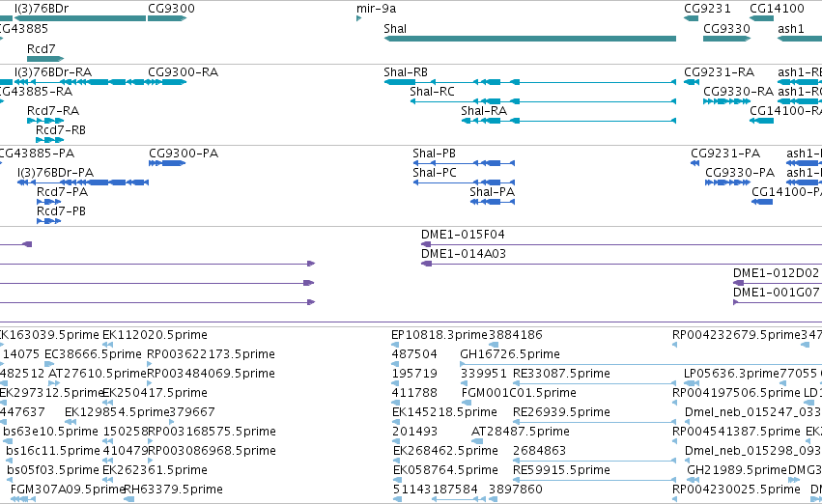Click the Shal-PC protein label
This screenshot has height=504, width=822.
tap(434, 173)
